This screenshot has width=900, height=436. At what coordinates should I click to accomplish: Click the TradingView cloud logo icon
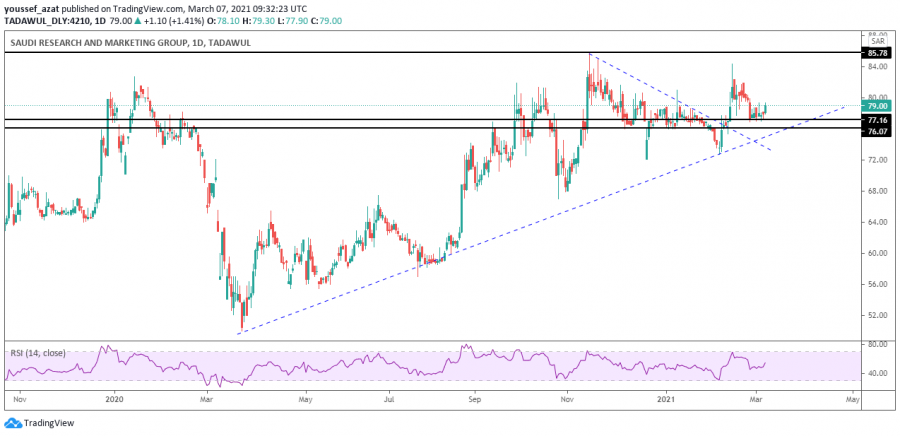(12, 423)
